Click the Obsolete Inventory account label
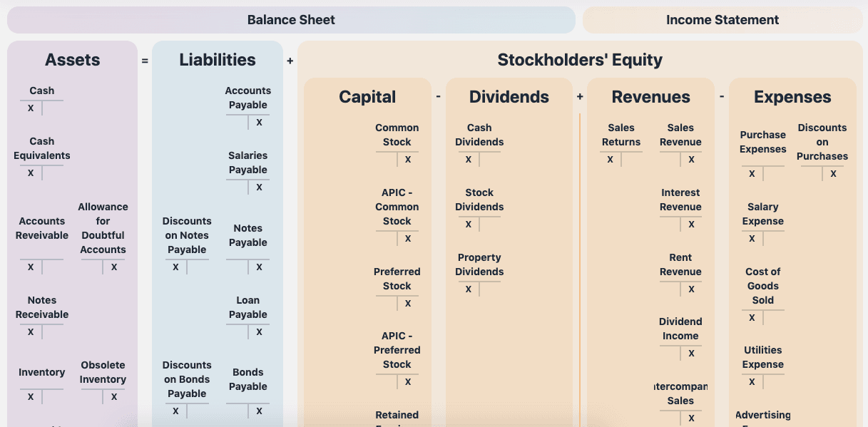This screenshot has width=868, height=427. (x=103, y=372)
